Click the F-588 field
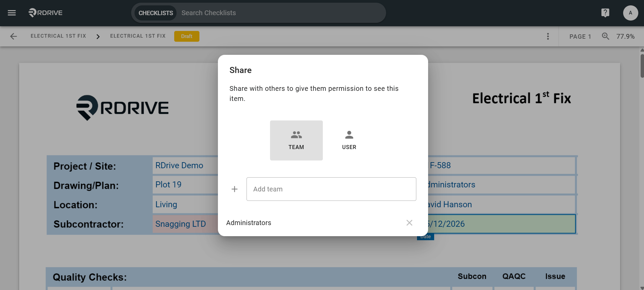Image resolution: width=644 pixels, height=290 pixels. [x=501, y=165]
